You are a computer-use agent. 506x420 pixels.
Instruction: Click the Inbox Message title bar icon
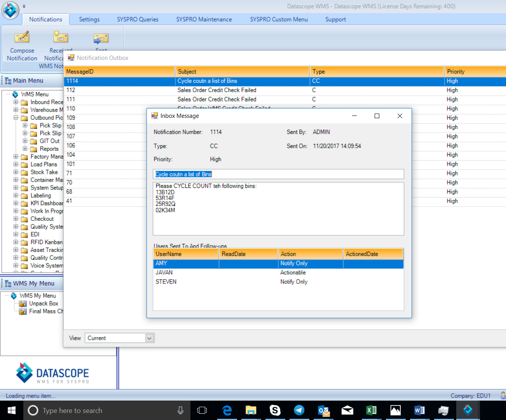pyautogui.click(x=155, y=115)
